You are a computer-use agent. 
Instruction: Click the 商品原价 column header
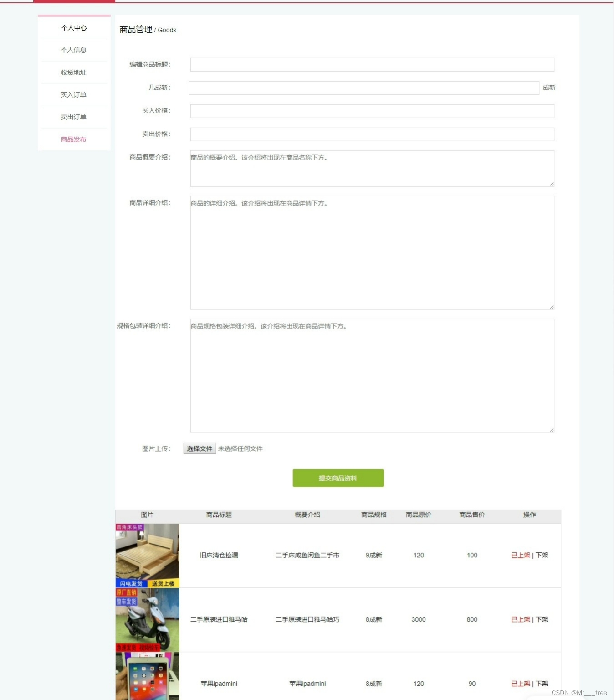tap(419, 515)
